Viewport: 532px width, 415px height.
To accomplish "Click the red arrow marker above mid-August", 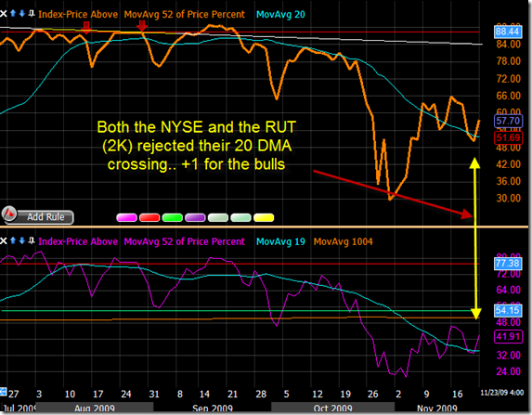I will tap(86, 28).
